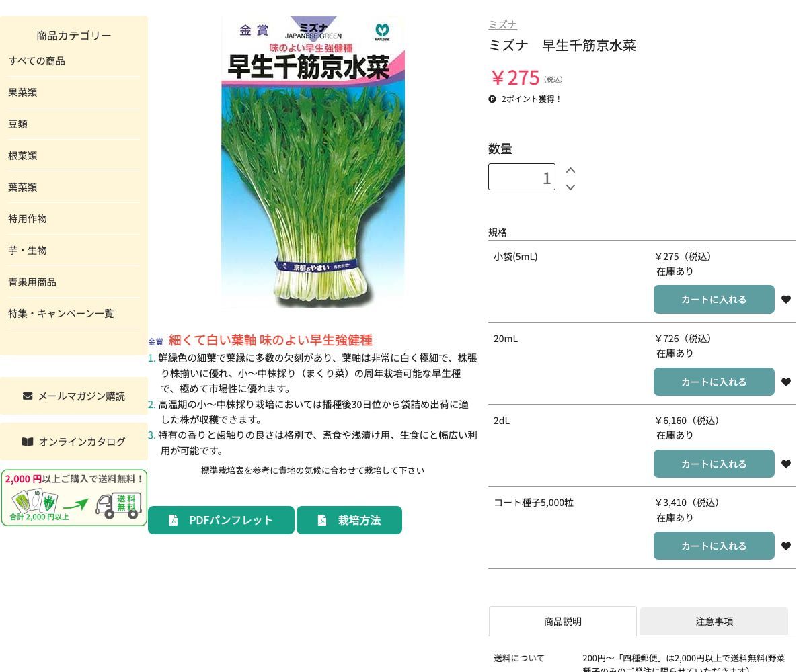Click the heart icon beside 小袋(5mL) cart button
This screenshot has height=672, width=807.
(786, 299)
